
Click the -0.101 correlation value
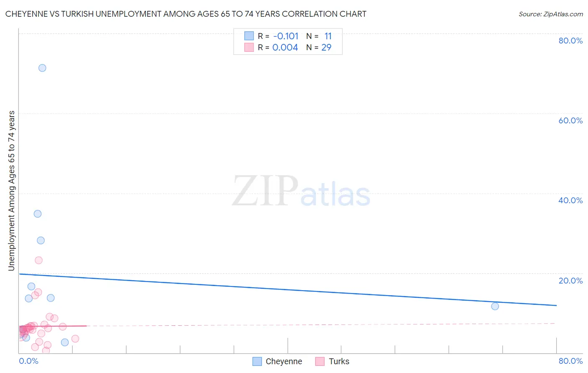pos(286,36)
